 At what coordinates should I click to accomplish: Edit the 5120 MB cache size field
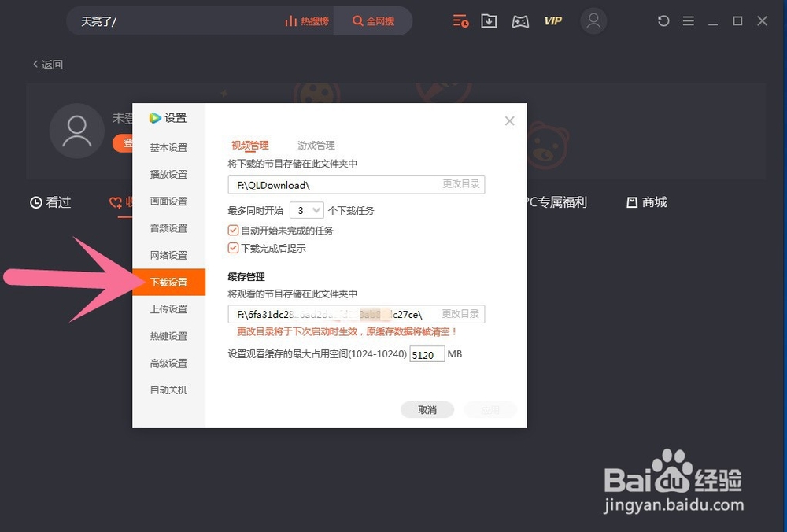pyautogui.click(x=426, y=354)
